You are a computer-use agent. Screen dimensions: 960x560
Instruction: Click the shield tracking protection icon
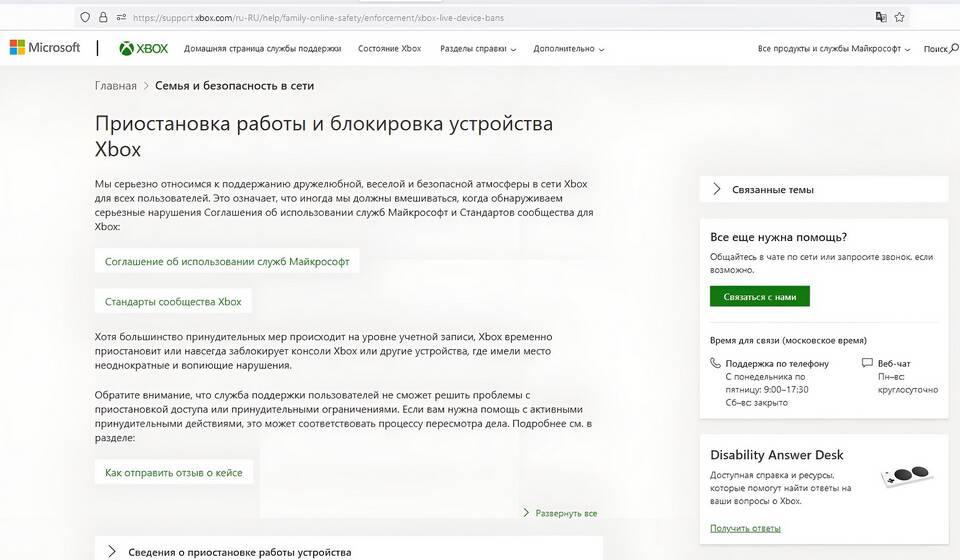pos(85,17)
